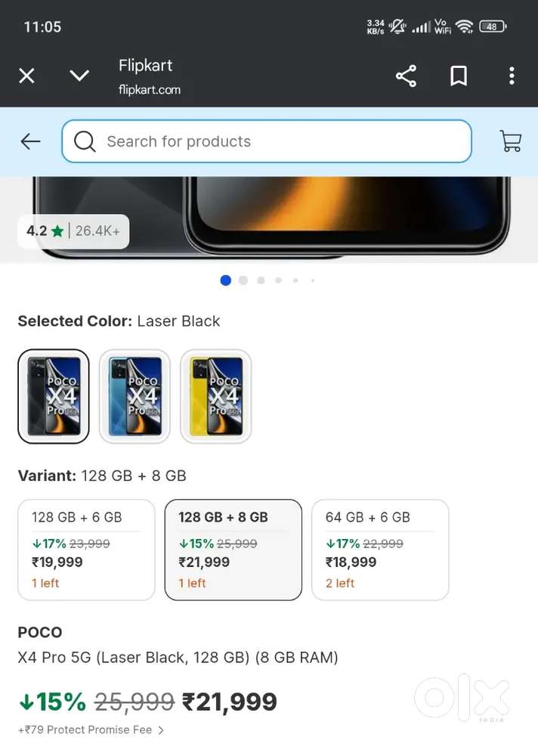538x756 pixels.
Task: Select the 128 GB + 6 GB variant
Action: point(85,549)
